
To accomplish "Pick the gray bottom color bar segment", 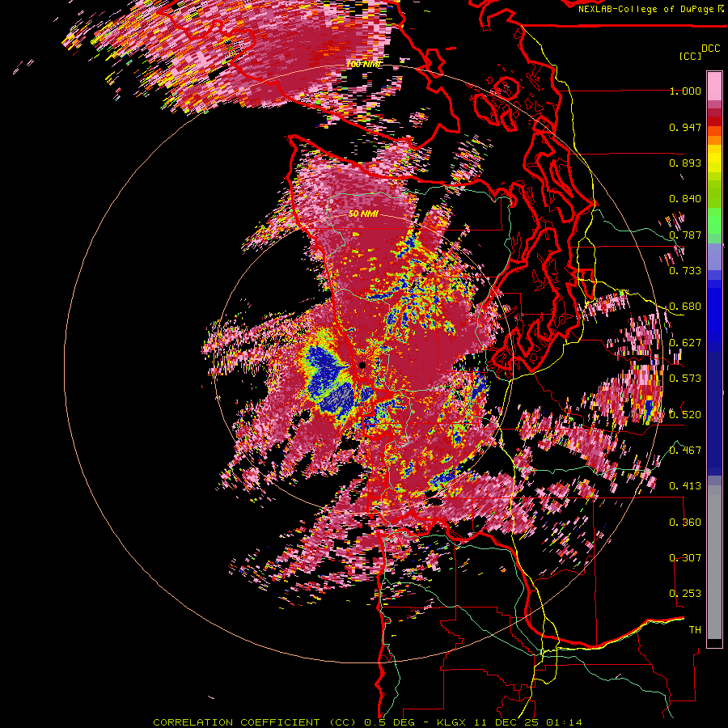I will pos(714,562).
